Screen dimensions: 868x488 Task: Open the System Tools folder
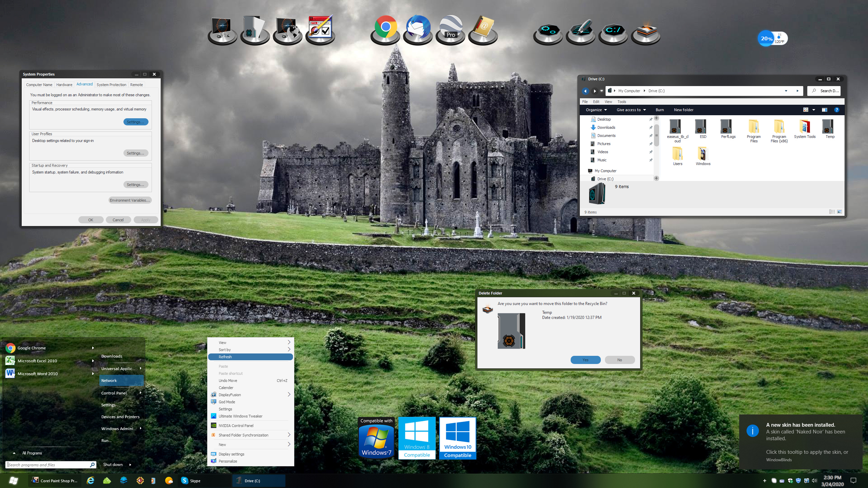(x=804, y=129)
